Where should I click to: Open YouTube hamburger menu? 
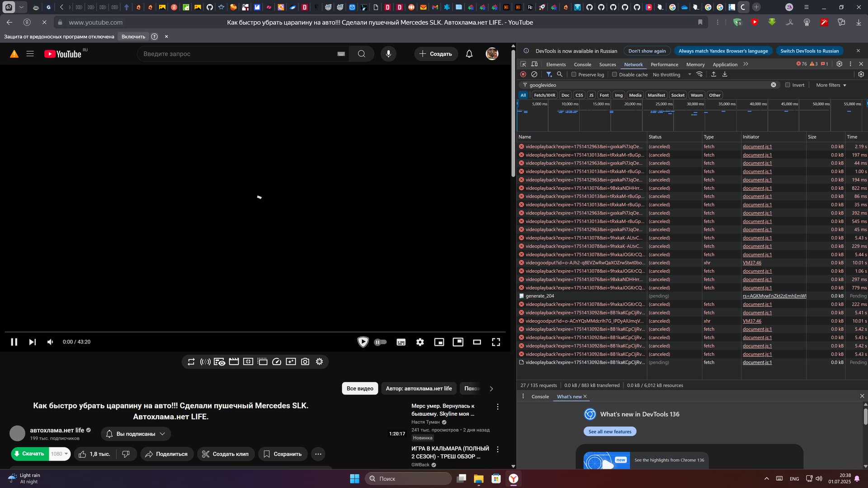pyautogui.click(x=30, y=54)
